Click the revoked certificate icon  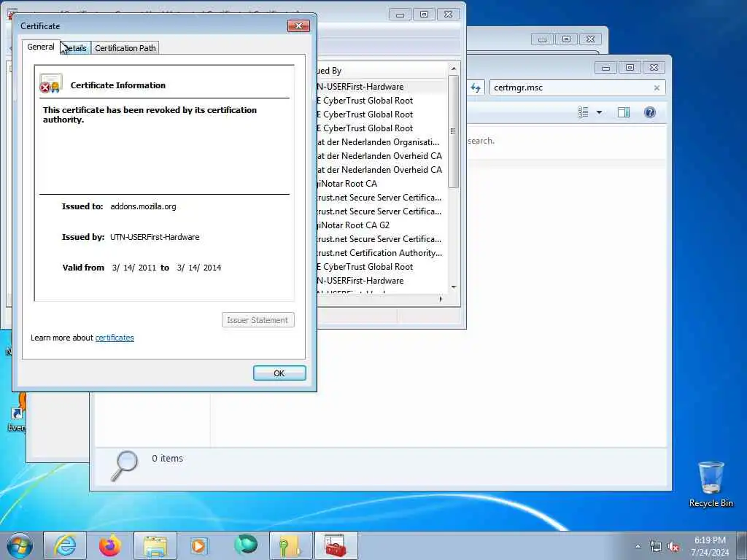tap(50, 84)
